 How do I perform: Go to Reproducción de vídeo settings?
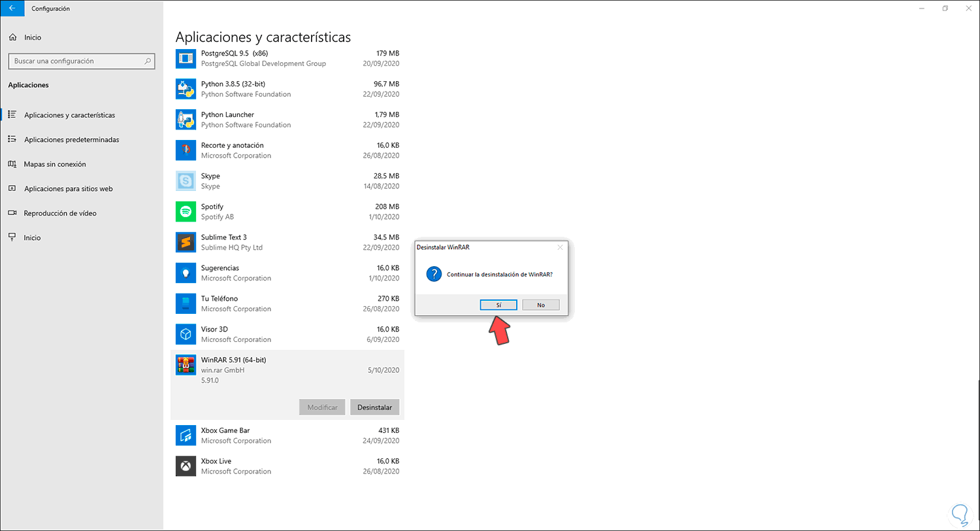[60, 213]
